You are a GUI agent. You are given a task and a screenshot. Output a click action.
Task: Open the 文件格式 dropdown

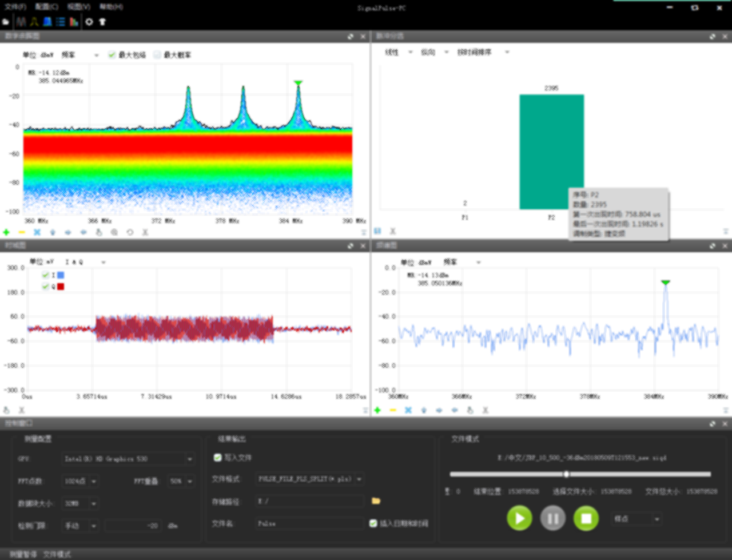[310, 479]
